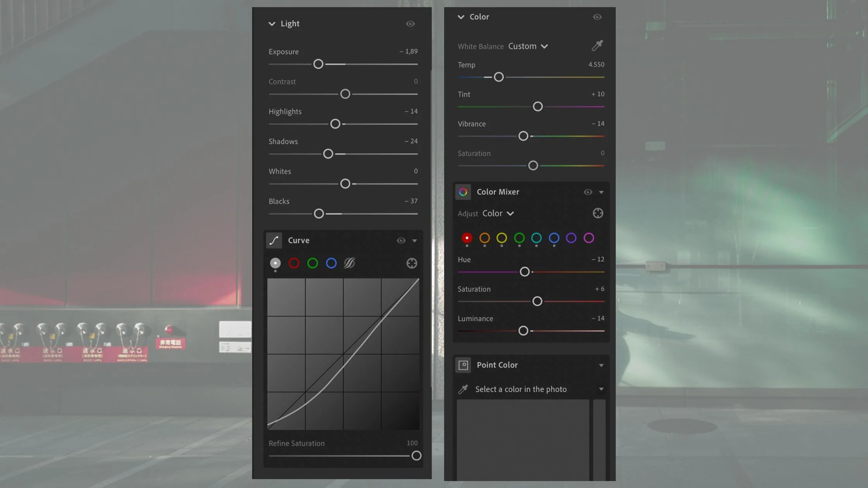Click the Curve target adjustment tool

click(x=412, y=263)
